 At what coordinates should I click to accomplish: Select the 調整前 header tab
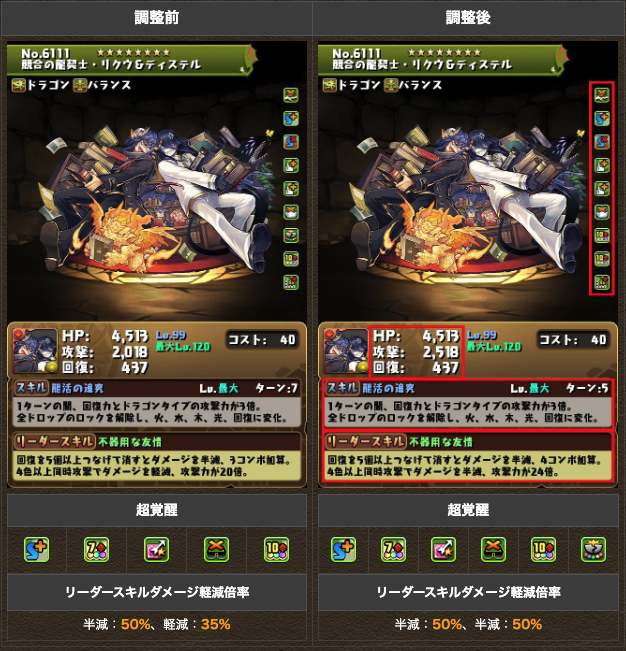[x=156, y=18]
